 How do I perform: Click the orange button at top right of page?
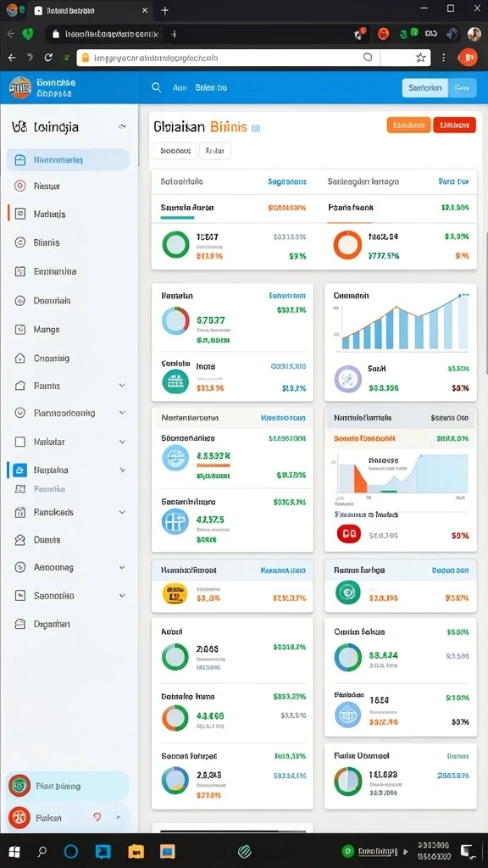click(x=408, y=125)
